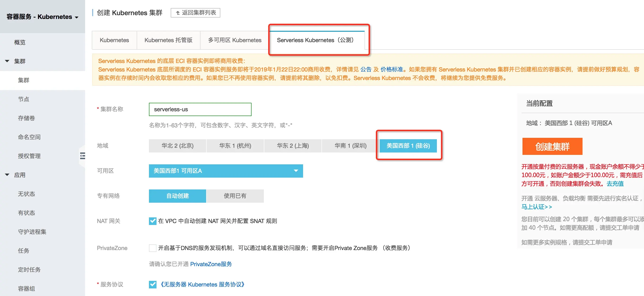Collapse the 集群 section triangle
Viewport: 644px width, 296px height.
tap(7, 61)
